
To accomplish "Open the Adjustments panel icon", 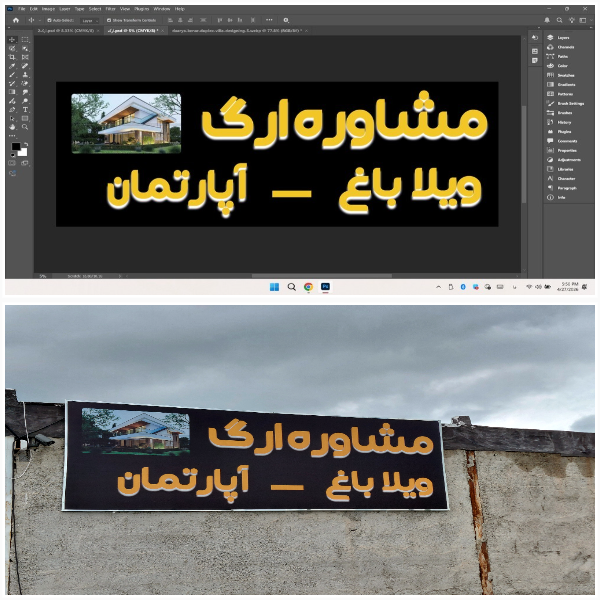I will (550, 160).
